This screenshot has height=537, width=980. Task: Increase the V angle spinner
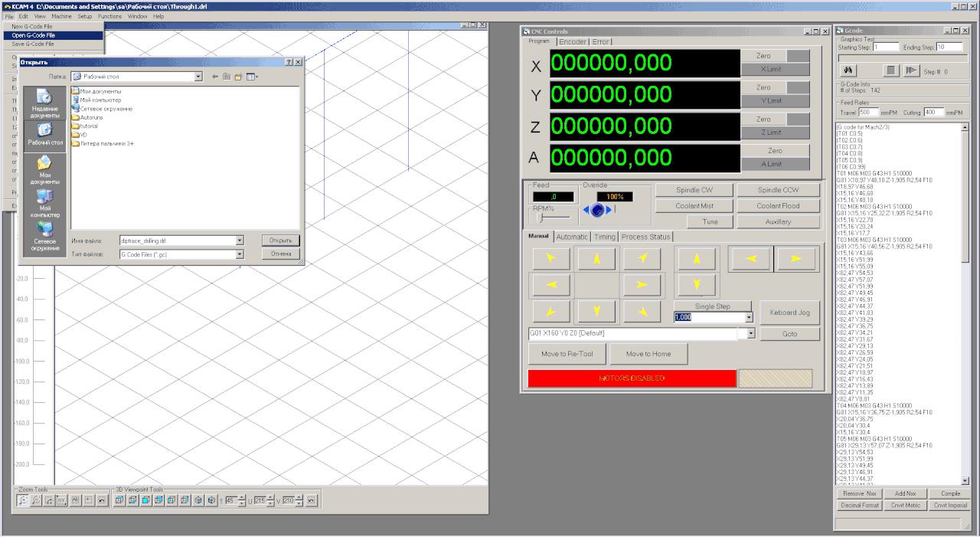(x=299, y=497)
